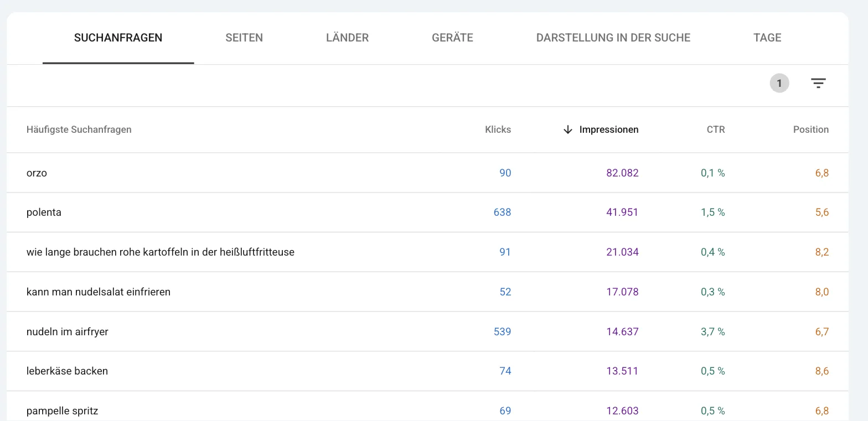Select the polenta query row
Viewport: 868px width, 421px height.
pos(427,212)
